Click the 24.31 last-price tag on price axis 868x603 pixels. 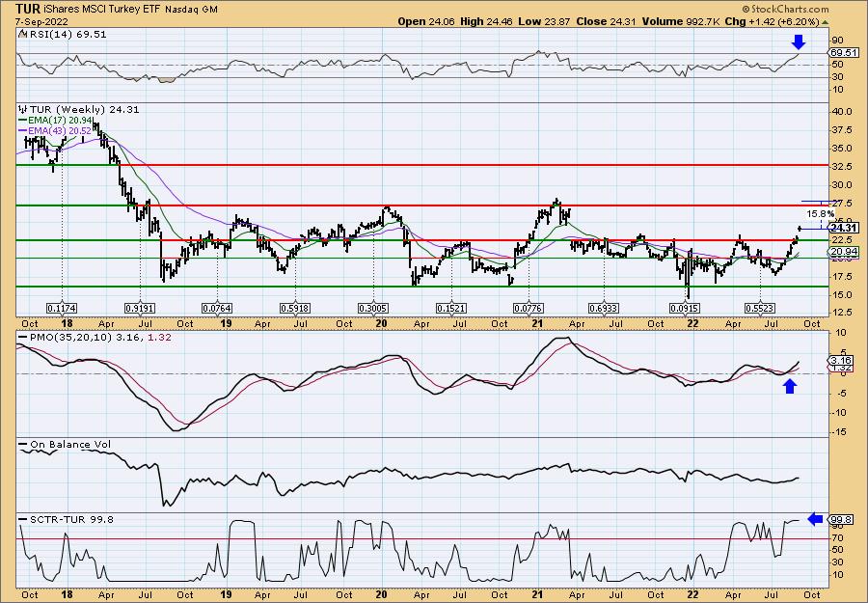(x=844, y=228)
